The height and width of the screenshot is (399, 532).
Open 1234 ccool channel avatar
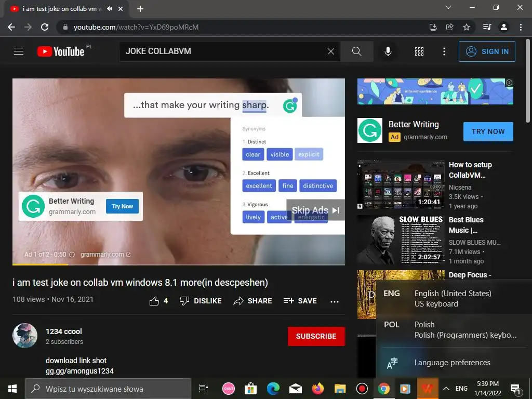point(25,336)
